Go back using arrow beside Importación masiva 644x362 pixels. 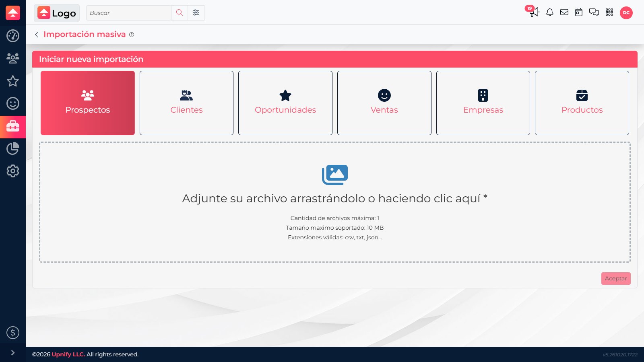click(x=37, y=35)
